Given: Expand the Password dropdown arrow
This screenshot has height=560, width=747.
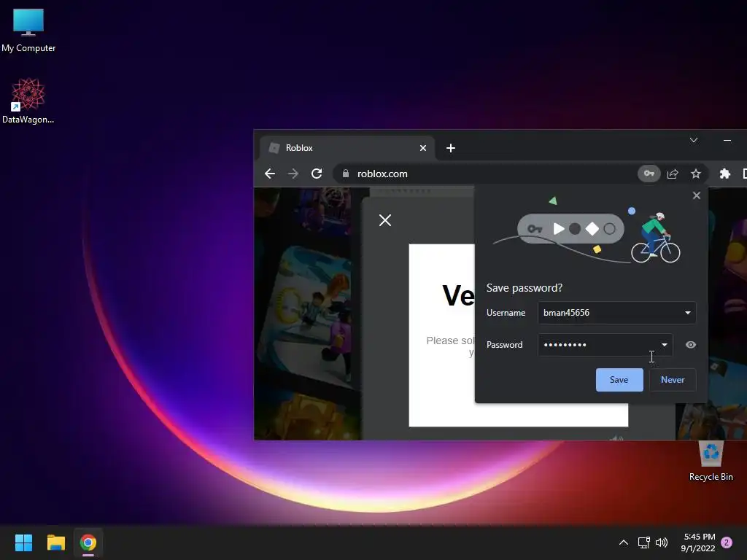Looking at the screenshot, I should (664, 345).
